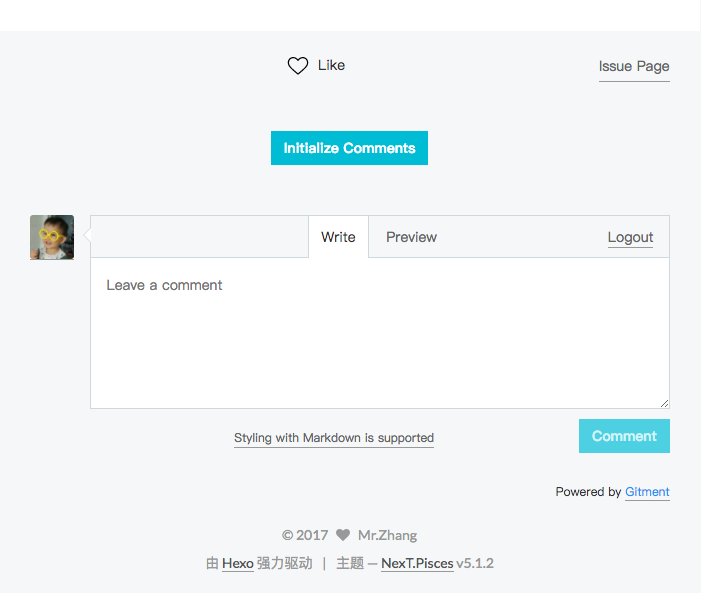Click the Powered by text
This screenshot has width=701, height=593.
tap(588, 492)
